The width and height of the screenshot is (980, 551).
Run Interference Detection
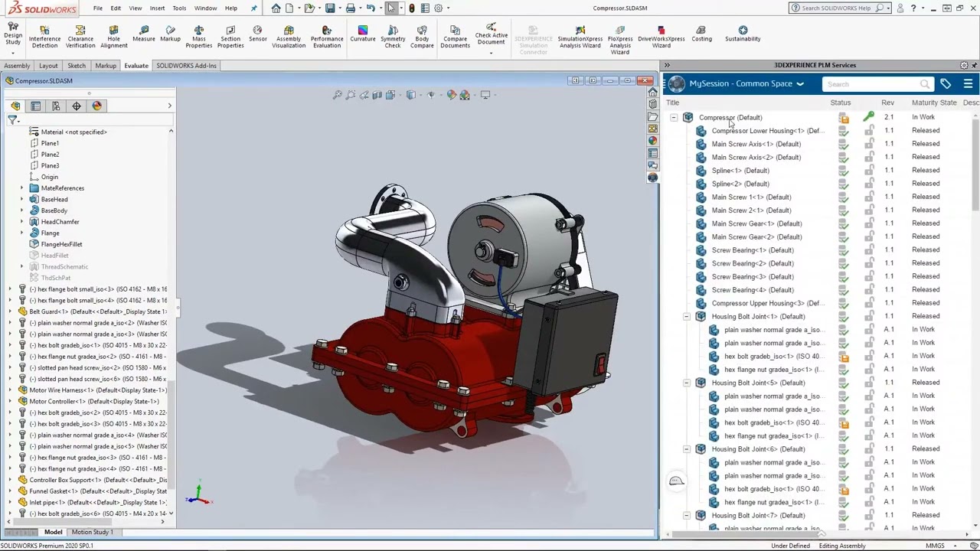pos(44,37)
